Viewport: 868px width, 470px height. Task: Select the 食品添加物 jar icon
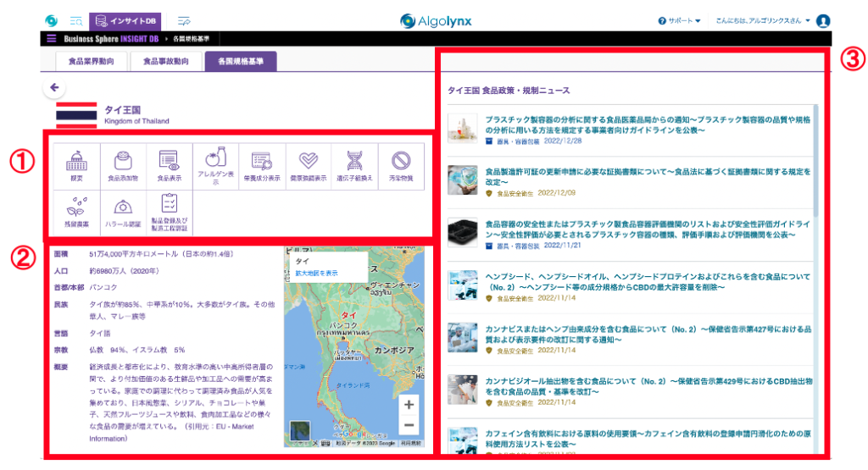[x=125, y=166]
